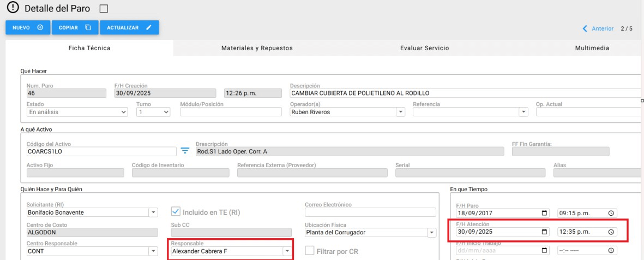The width and height of the screenshot is (644, 260).
Task: Click clock icon on F/H Inicio Trabajo time
Action: [611, 250]
